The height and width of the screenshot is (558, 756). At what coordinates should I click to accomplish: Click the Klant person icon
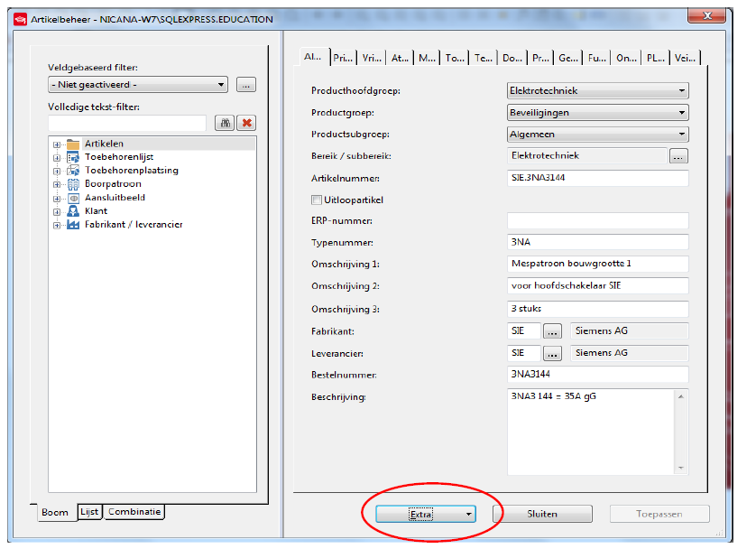click(x=73, y=211)
